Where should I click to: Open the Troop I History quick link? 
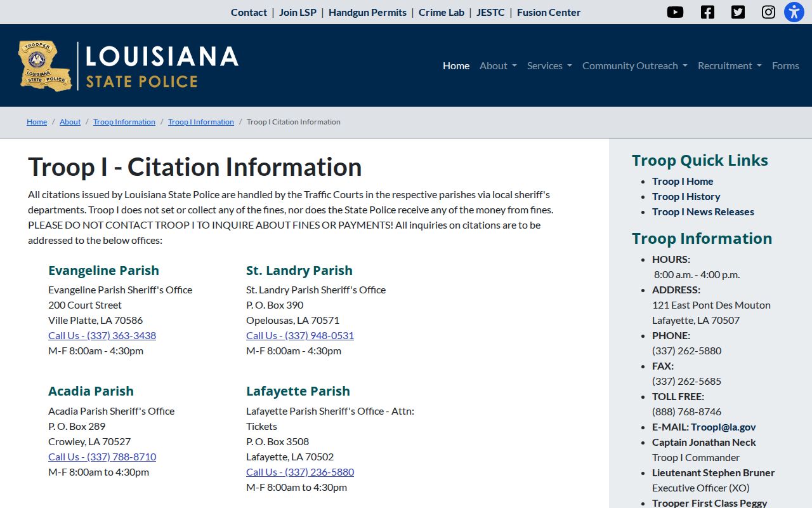686,196
